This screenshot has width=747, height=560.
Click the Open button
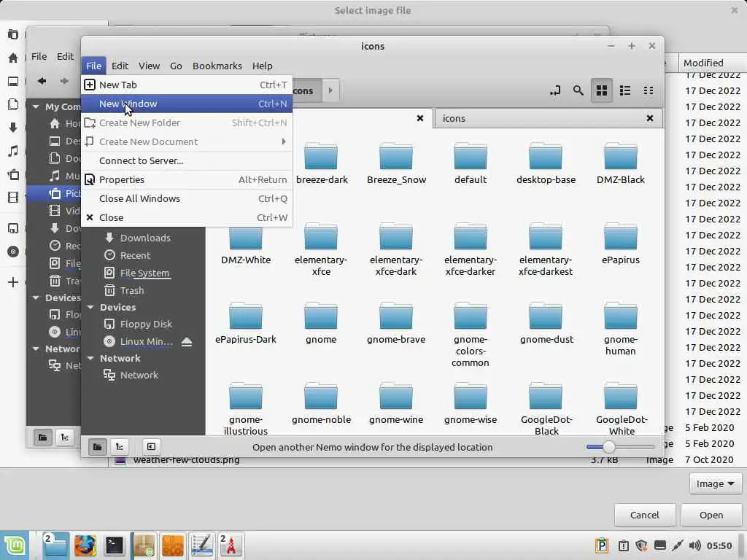(x=711, y=515)
